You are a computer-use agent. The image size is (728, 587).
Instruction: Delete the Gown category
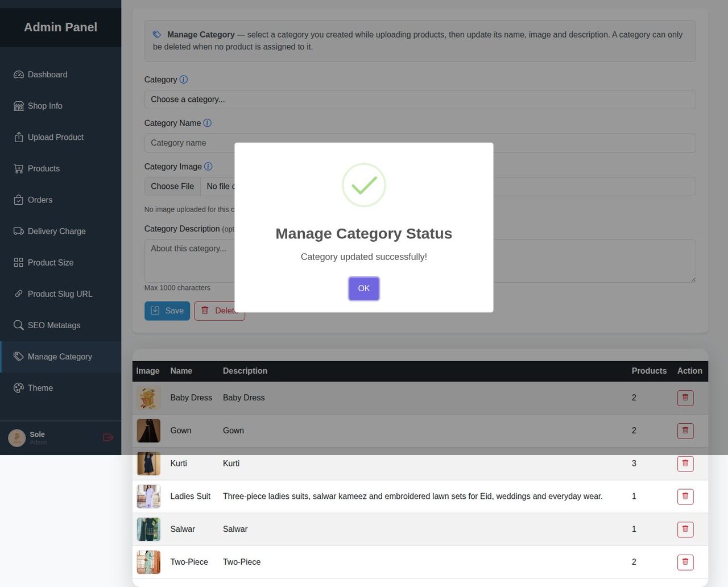[685, 431]
